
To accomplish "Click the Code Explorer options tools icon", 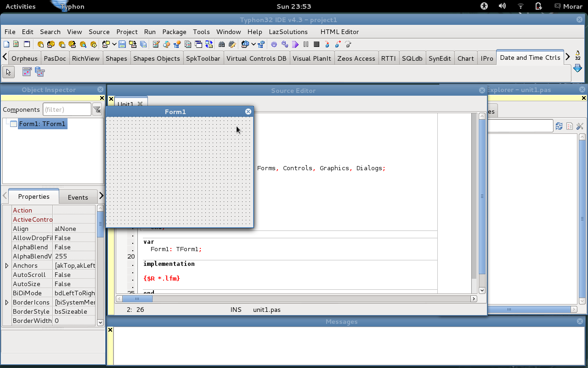I will [580, 126].
